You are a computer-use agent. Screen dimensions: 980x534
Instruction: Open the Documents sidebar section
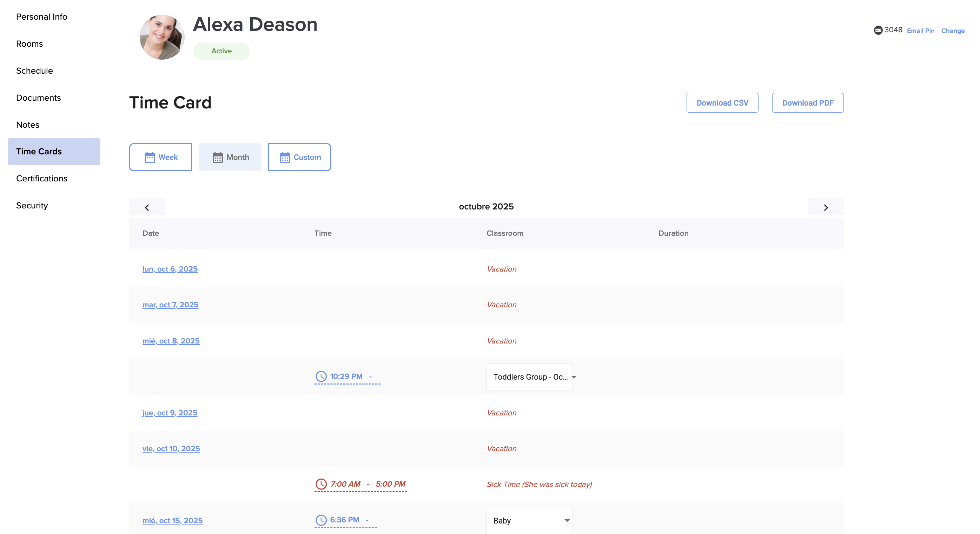tap(38, 98)
